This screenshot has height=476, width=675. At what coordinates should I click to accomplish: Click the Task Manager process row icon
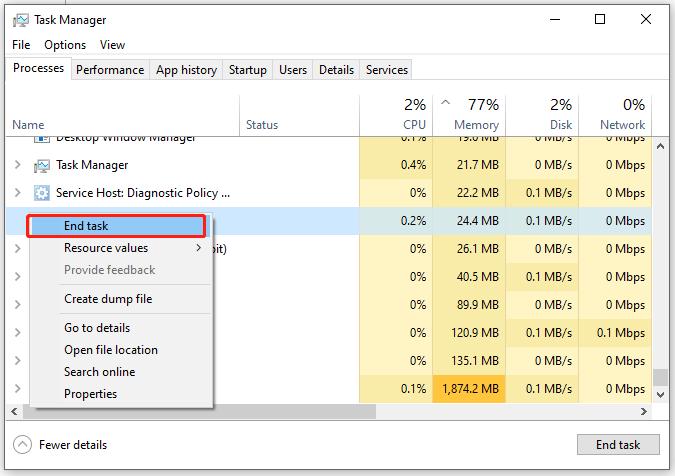pos(42,165)
